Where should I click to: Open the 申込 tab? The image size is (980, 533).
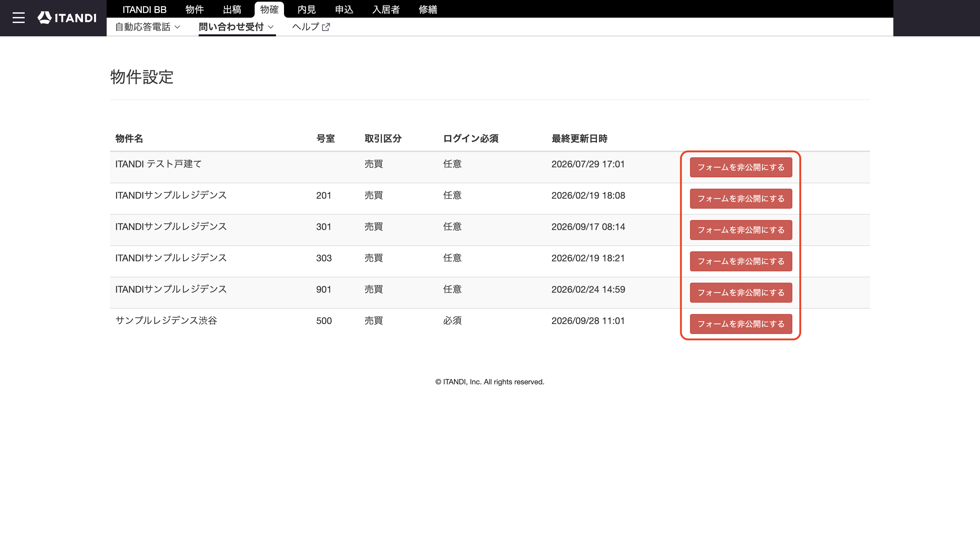[344, 10]
